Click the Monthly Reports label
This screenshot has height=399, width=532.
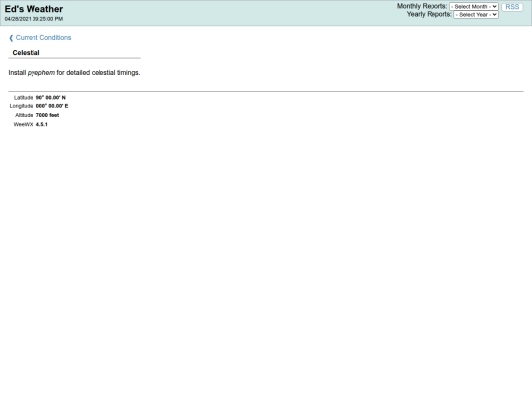pyautogui.click(x=422, y=6)
